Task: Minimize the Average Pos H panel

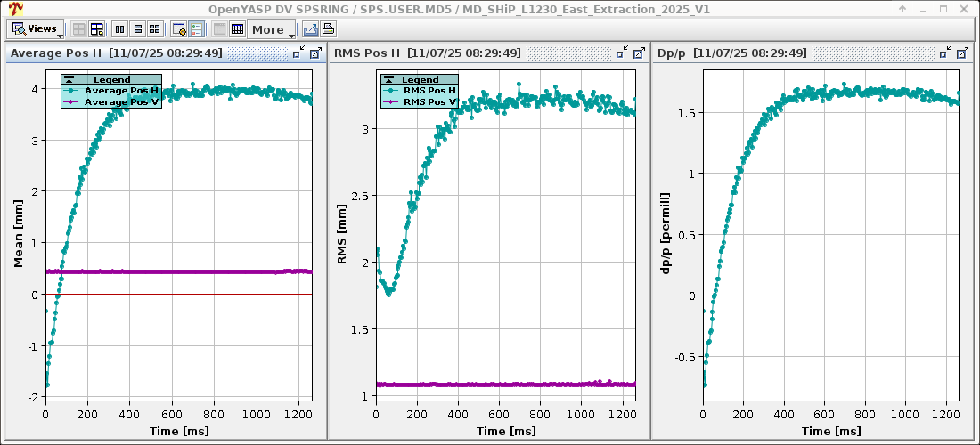Action: [x=299, y=53]
